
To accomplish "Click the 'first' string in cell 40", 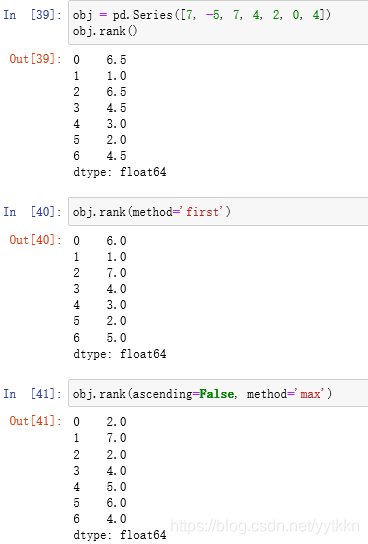I will [203, 212].
